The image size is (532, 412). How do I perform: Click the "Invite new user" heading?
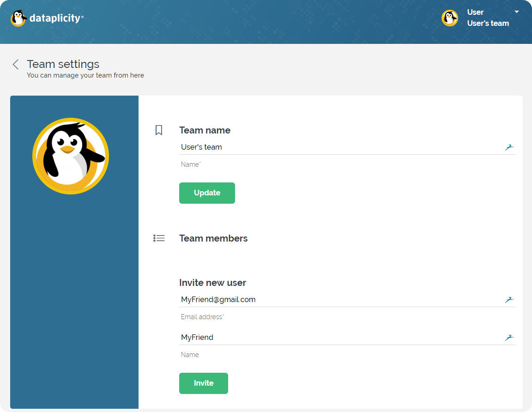[x=213, y=283]
